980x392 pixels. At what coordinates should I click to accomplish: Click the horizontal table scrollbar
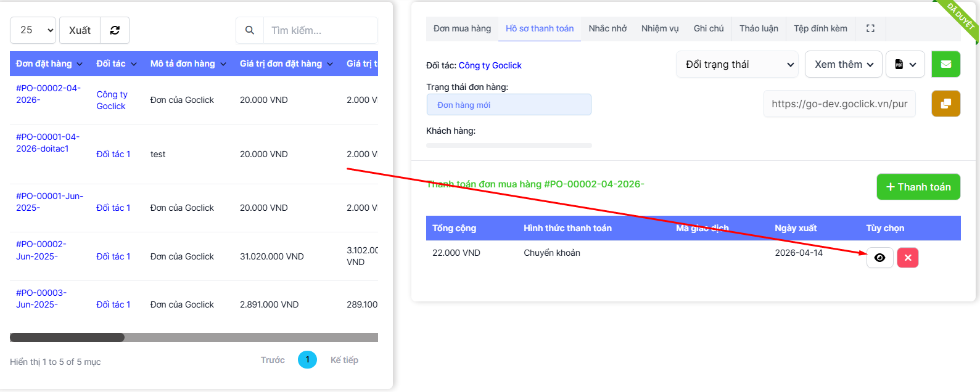[247, 337]
